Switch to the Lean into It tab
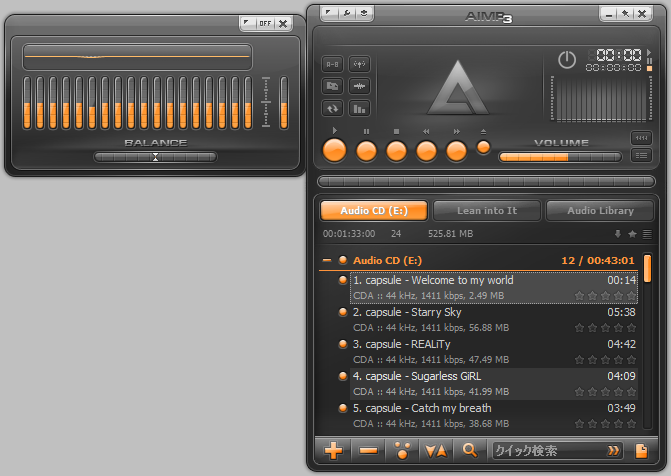 tap(487, 211)
